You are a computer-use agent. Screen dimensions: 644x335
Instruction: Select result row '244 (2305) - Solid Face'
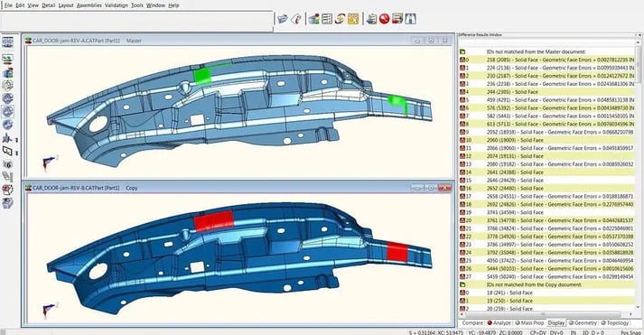547,92
